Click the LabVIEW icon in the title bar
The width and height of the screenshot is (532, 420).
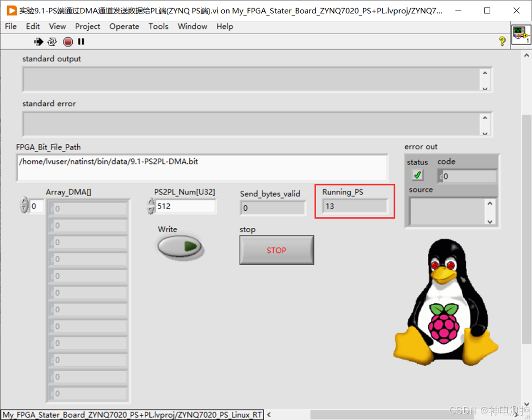click(x=11, y=10)
